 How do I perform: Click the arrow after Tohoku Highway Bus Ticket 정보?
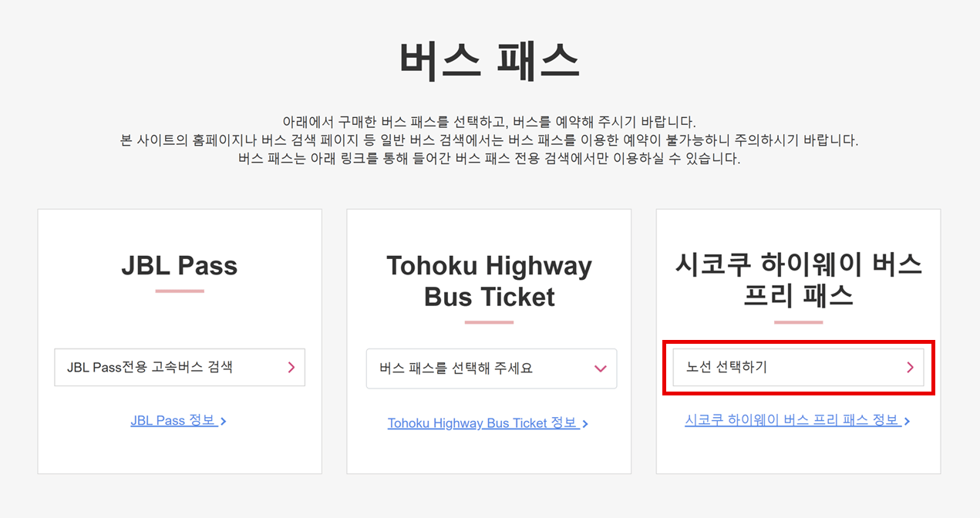(x=585, y=424)
